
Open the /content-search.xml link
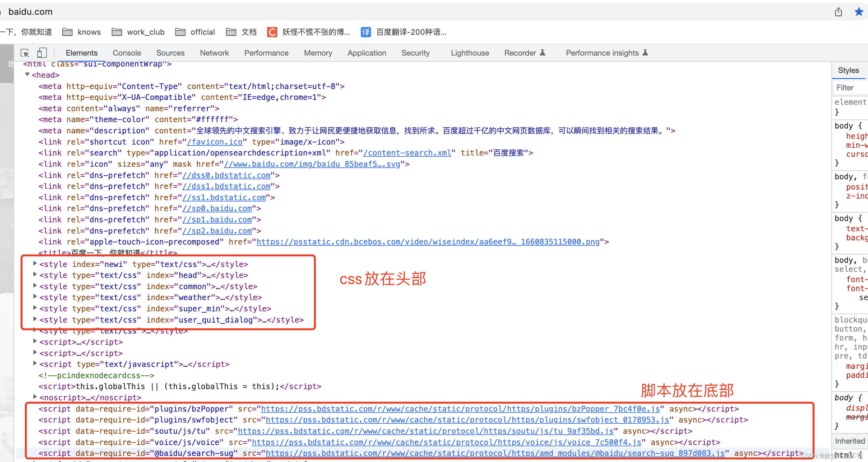(407, 153)
